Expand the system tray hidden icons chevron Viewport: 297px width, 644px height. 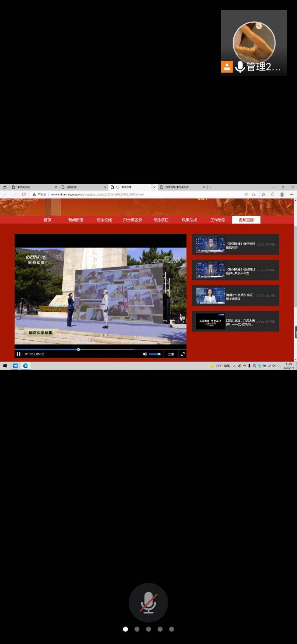tap(234, 366)
